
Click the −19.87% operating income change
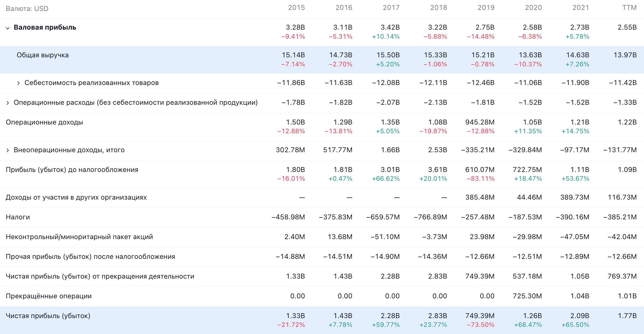(x=433, y=131)
